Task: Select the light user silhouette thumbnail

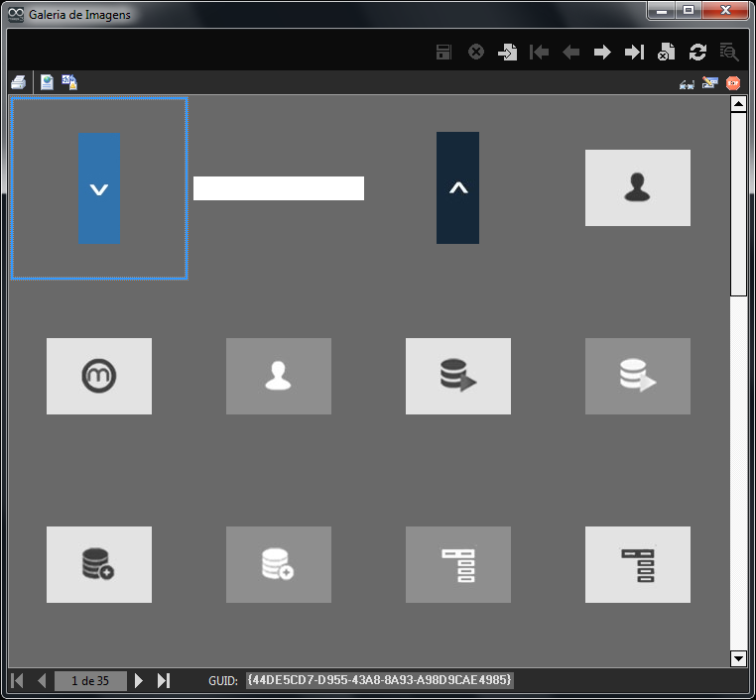Action: click(x=637, y=188)
